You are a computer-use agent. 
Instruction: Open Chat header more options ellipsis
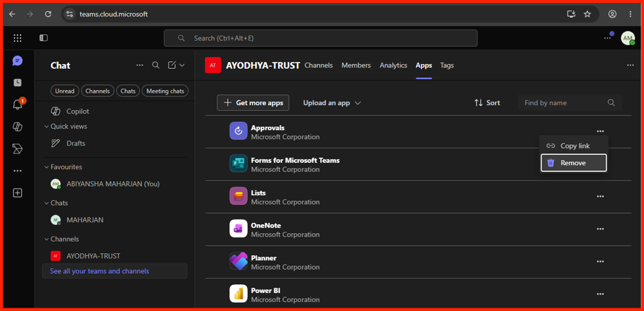coord(140,65)
